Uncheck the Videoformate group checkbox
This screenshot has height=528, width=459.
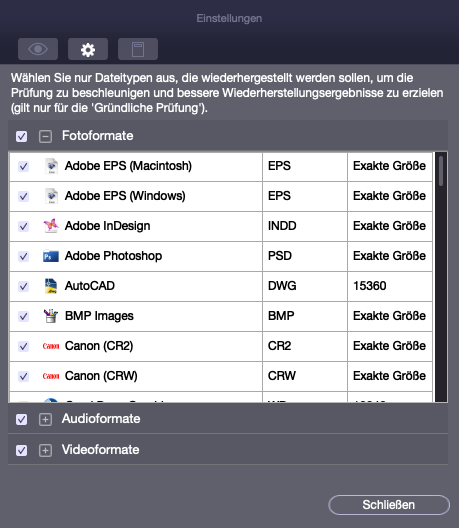pos(22,450)
